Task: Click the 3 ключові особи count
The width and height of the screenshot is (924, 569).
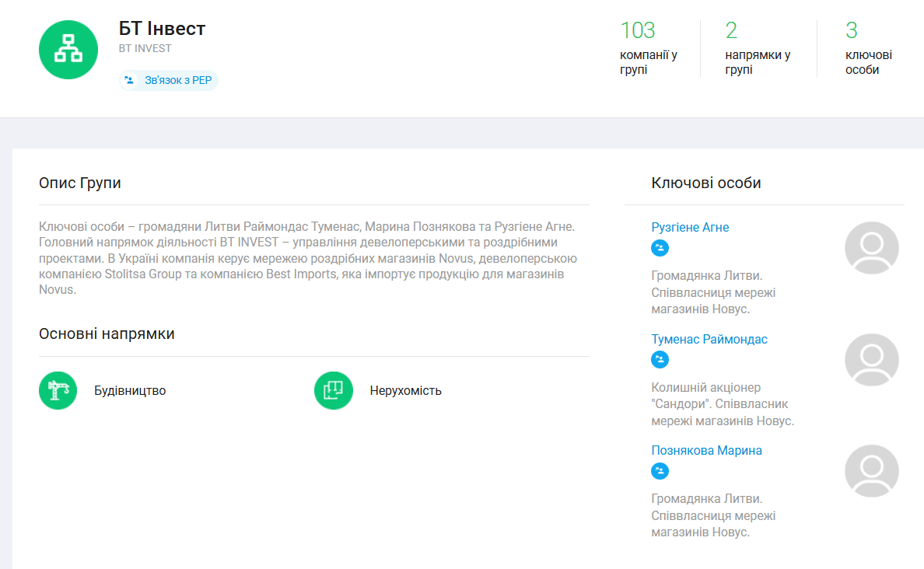Action: click(852, 30)
